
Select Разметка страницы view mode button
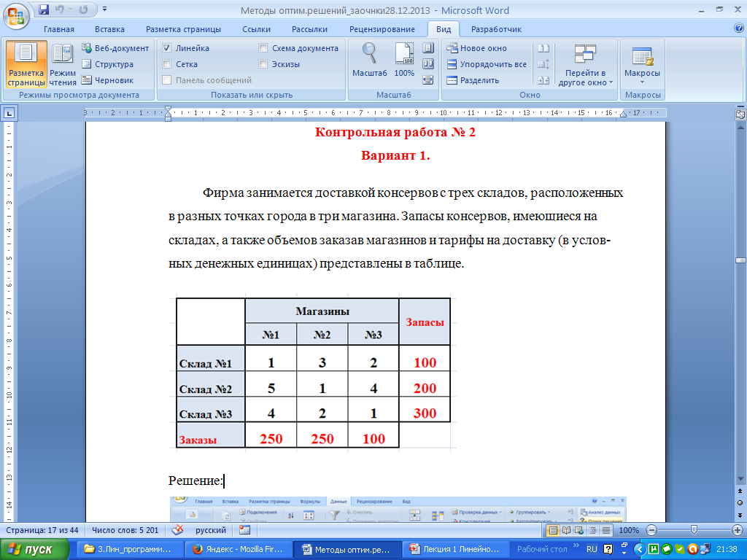point(26,64)
